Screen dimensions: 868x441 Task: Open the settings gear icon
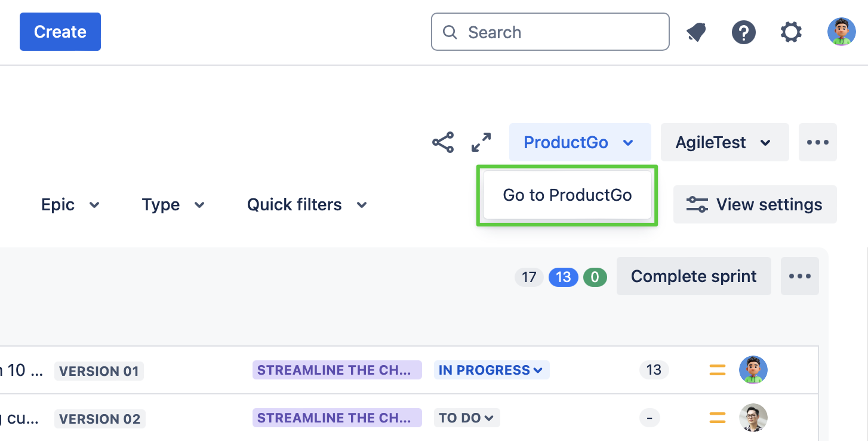tap(791, 32)
